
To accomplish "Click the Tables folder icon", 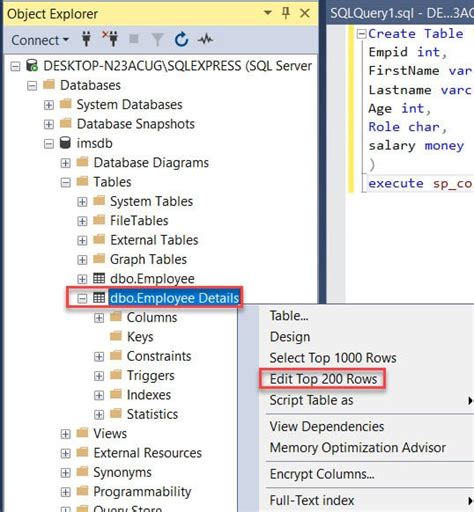I will [82, 181].
